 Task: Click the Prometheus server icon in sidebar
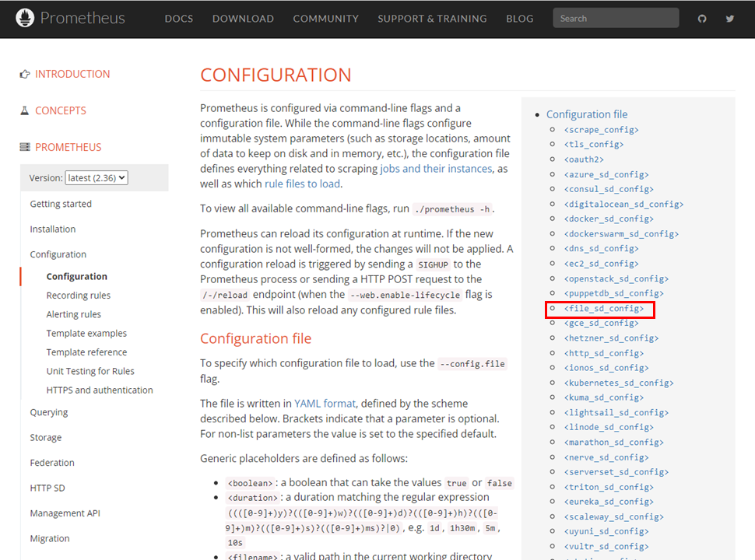tap(25, 147)
